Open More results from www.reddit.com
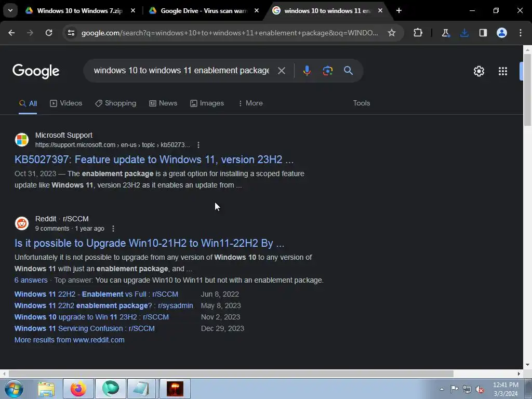Screen dimensions: 532x399 [x=69, y=340]
